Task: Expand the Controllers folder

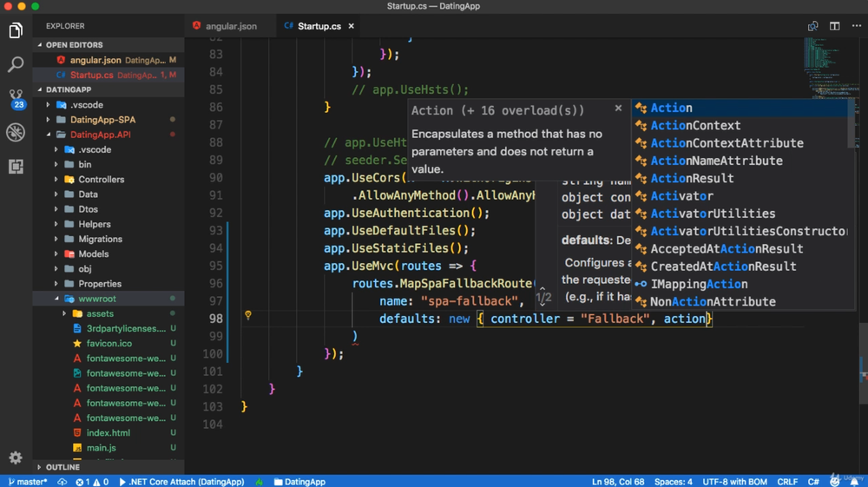Action: (x=101, y=180)
